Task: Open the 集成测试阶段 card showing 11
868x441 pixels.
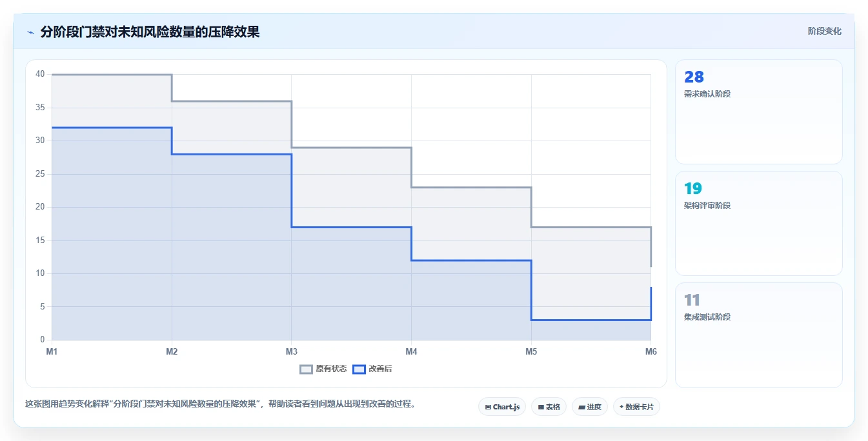Action: [x=759, y=335]
